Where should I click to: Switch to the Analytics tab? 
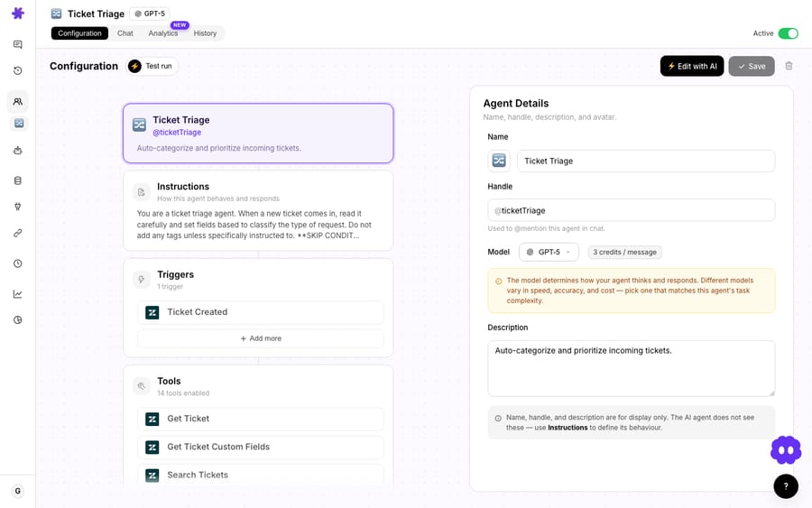pos(163,33)
